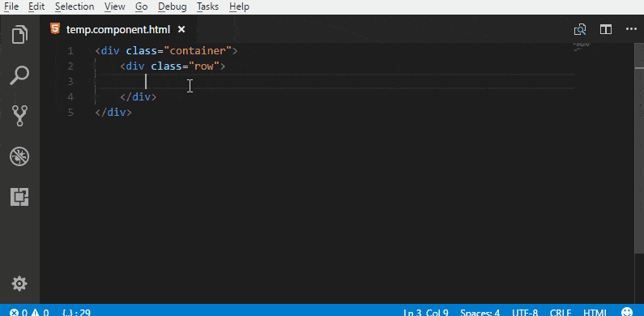Select the temp.component.html tab

[x=119, y=29]
